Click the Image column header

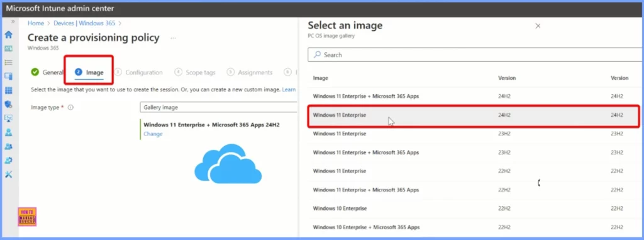point(320,78)
